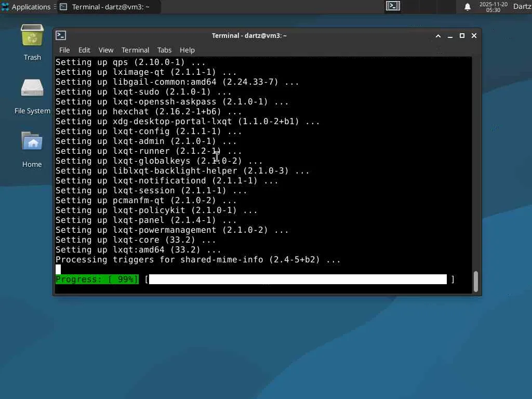Click the line 'Setting up lxqt-config (2.1.1-1)'
The height and width of the screenshot is (399, 532).
149,131
